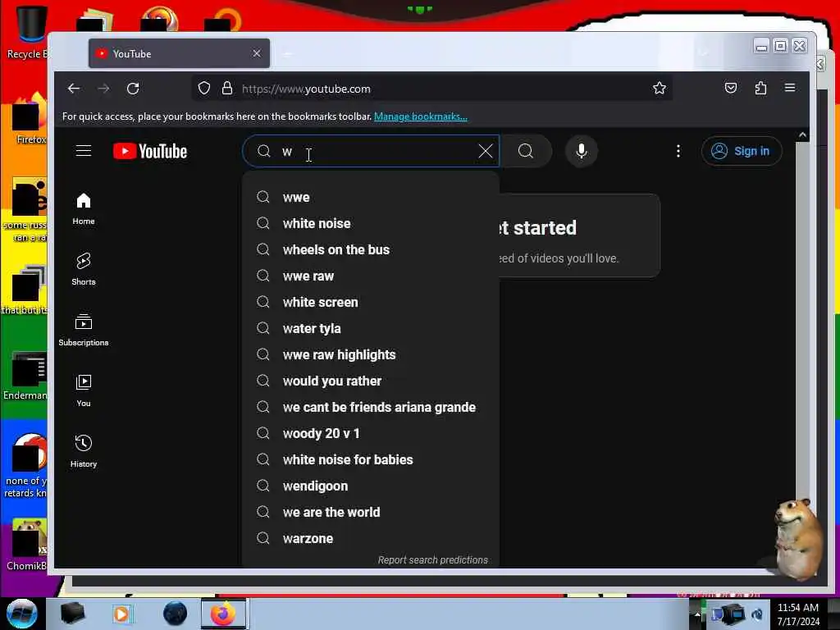Open the You section in sidebar
This screenshot has height=630, width=840.
pos(84,391)
